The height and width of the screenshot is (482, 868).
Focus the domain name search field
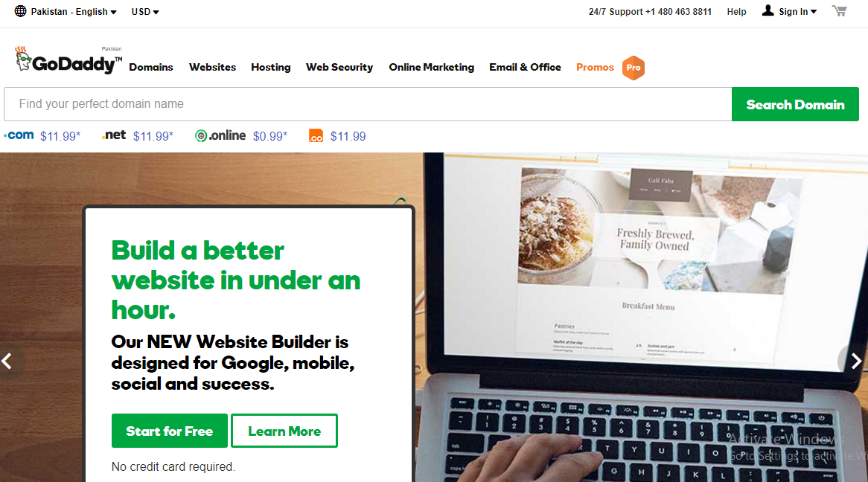click(368, 104)
